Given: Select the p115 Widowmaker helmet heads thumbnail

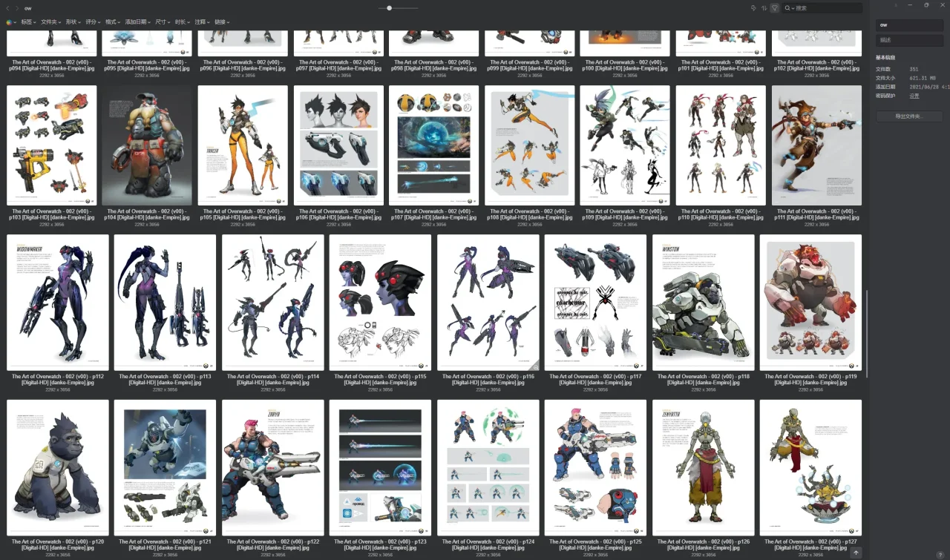Looking at the screenshot, I should (x=380, y=303).
